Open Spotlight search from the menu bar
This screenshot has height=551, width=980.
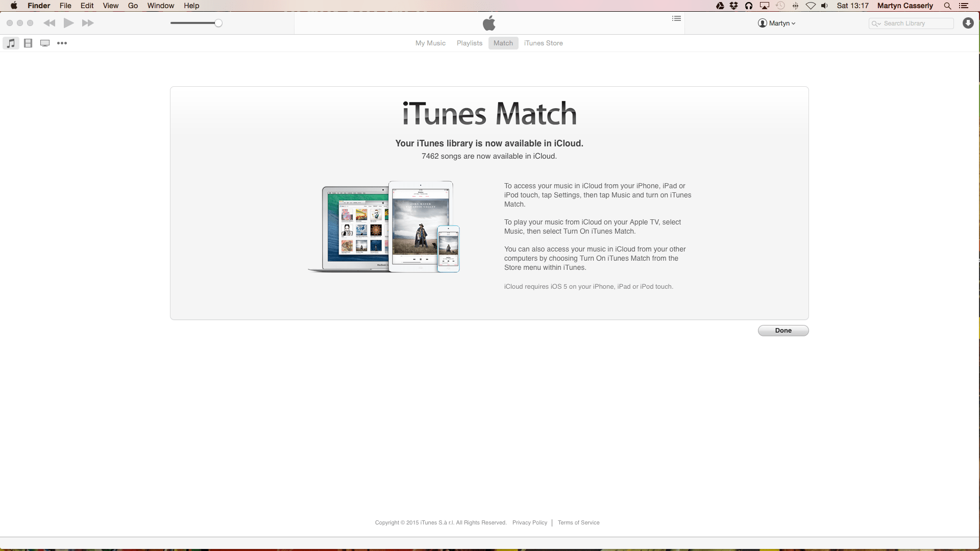[947, 6]
